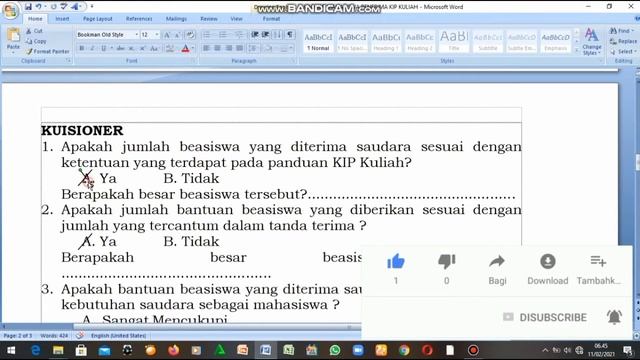Image resolution: width=640 pixels, height=360 pixels.
Task: Open the line spacing dropdown
Action: coord(254,49)
